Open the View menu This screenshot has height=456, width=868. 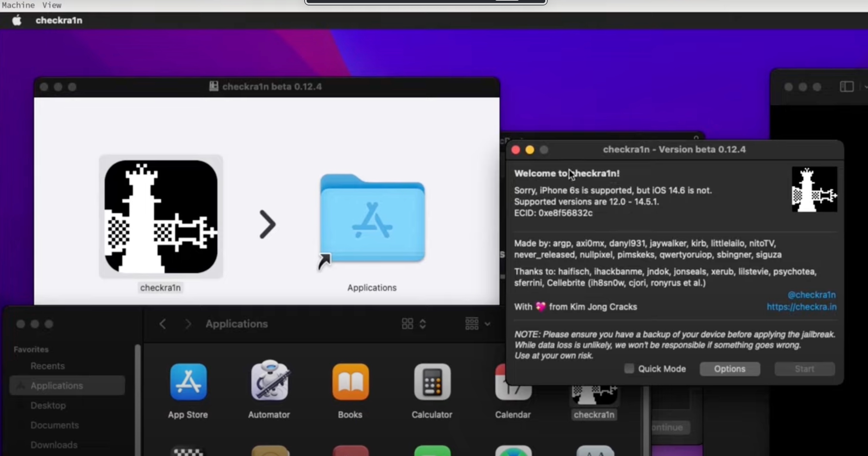pyautogui.click(x=51, y=5)
